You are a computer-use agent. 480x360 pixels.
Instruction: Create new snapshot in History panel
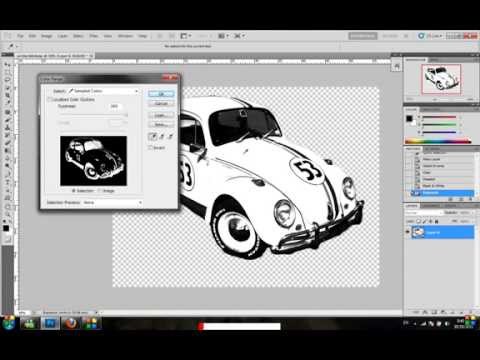pos(461,199)
